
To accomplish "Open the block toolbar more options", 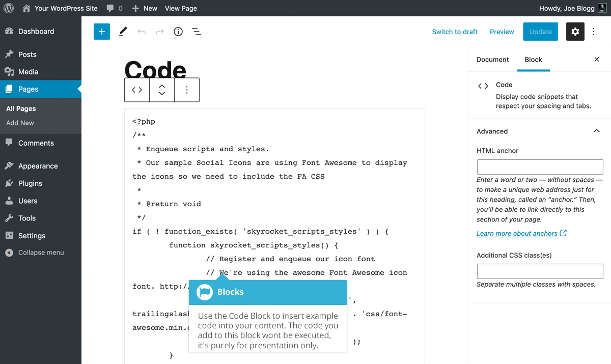I will tap(187, 90).
